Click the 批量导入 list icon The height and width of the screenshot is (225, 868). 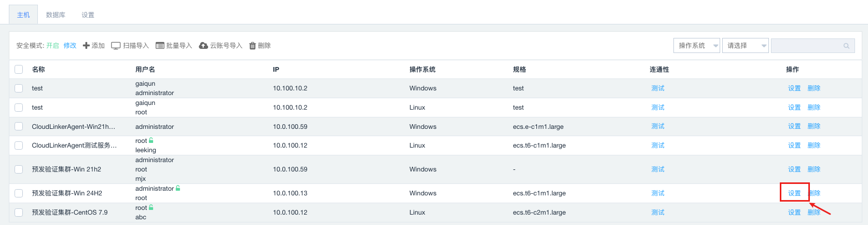[160, 46]
